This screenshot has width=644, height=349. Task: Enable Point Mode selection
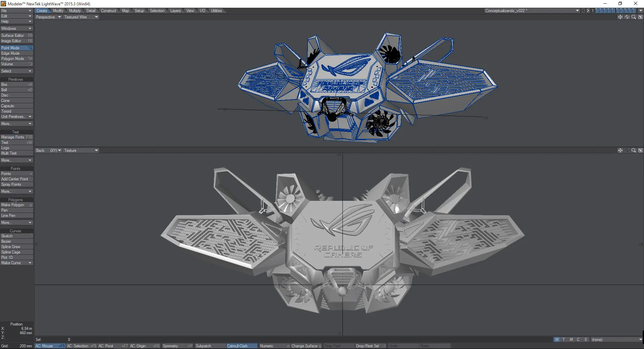(x=16, y=48)
